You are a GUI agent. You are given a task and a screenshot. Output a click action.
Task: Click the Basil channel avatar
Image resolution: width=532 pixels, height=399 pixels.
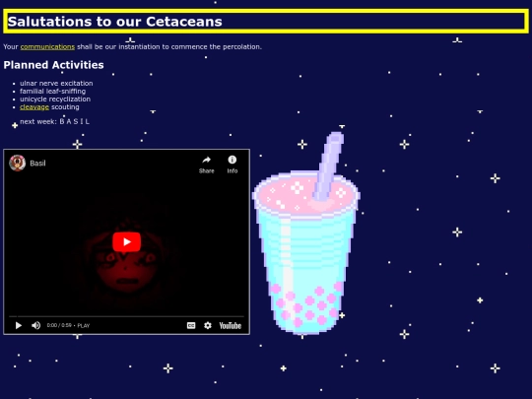[18, 164]
